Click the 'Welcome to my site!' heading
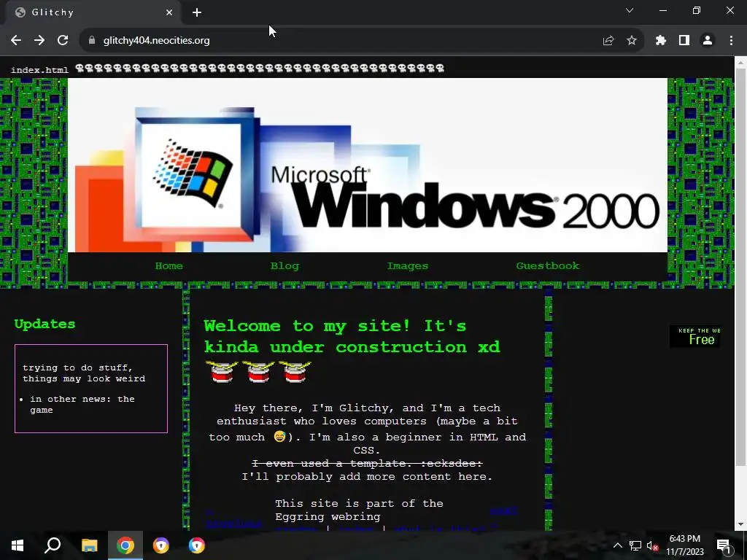Image resolution: width=747 pixels, height=560 pixels. (x=352, y=336)
